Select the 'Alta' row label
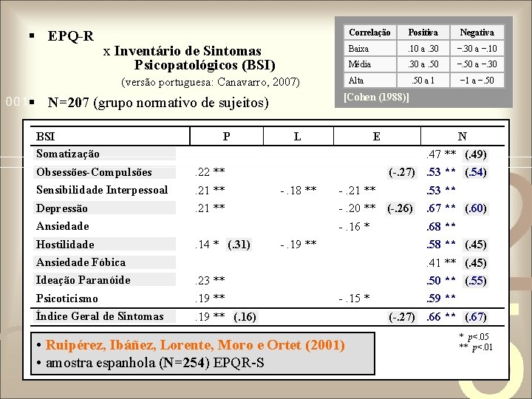The height and width of the screenshot is (399, 532). [x=355, y=81]
